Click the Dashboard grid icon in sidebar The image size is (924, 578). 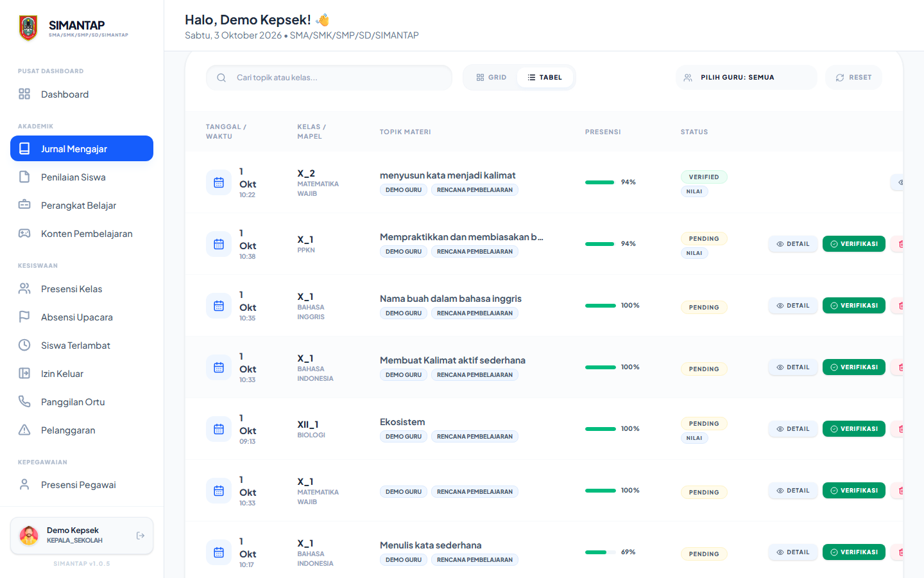[x=24, y=94]
